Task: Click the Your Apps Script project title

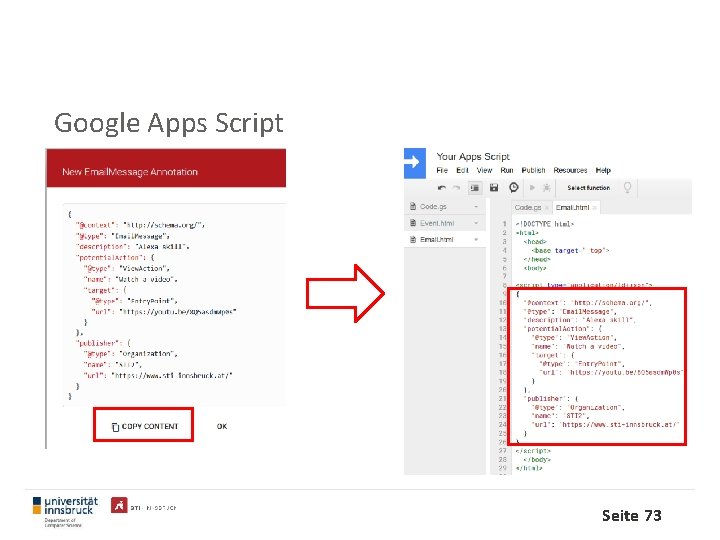Action: click(x=473, y=157)
